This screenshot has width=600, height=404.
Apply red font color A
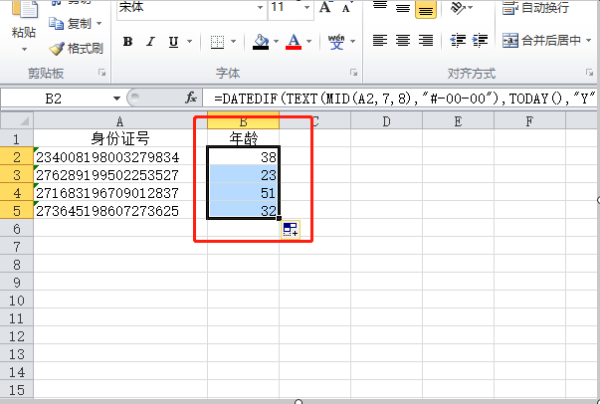coord(293,42)
